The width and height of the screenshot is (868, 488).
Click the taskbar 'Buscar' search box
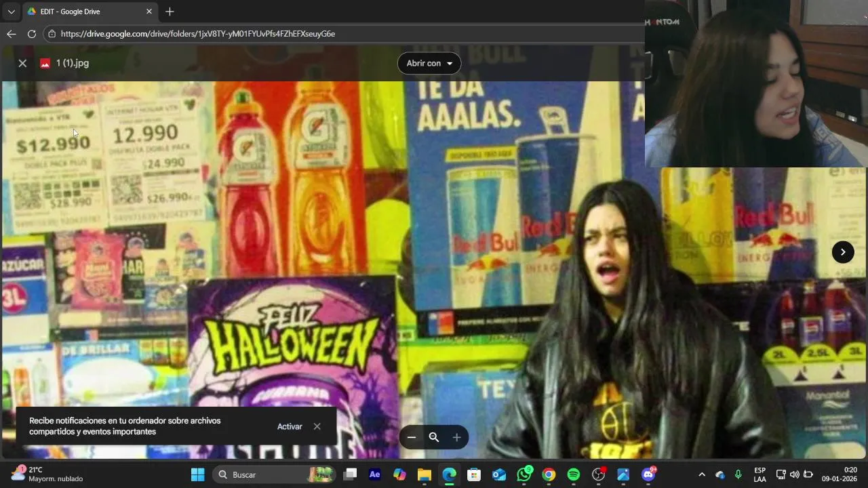click(x=275, y=474)
